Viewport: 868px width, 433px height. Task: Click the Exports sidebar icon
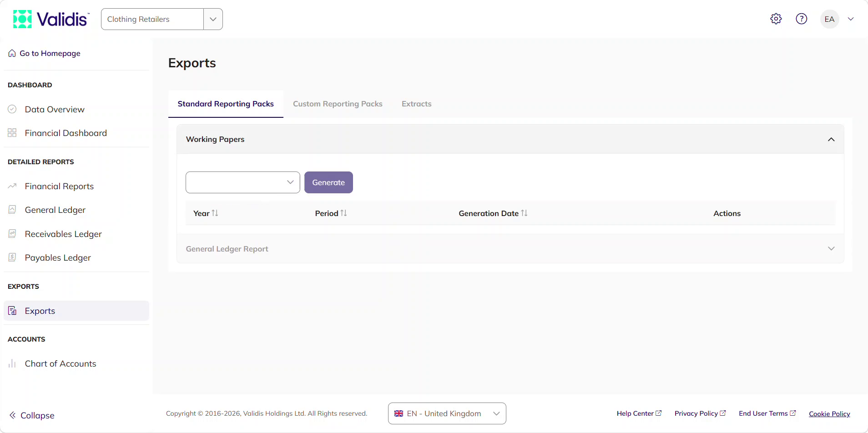[x=12, y=311]
